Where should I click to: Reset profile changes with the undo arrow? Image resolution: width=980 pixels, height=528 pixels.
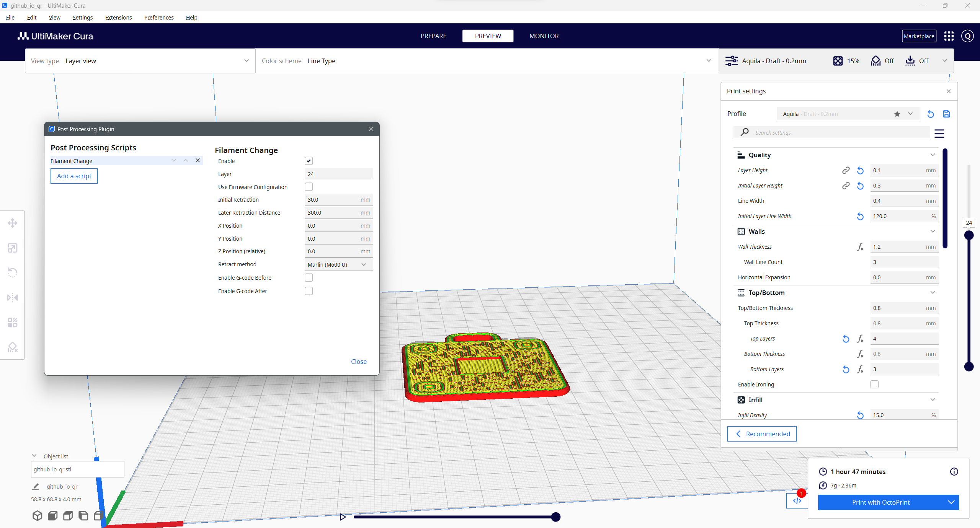tap(931, 114)
